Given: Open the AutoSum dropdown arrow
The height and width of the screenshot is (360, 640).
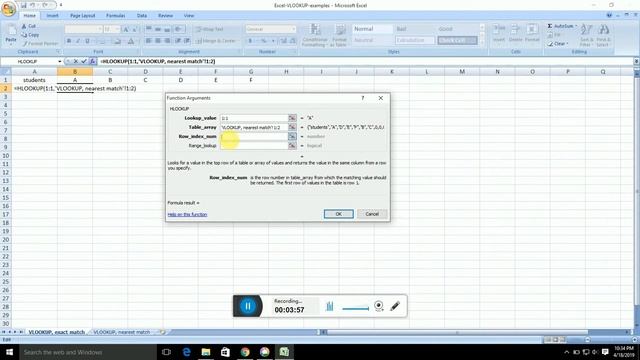Looking at the screenshot, I should point(576,26).
